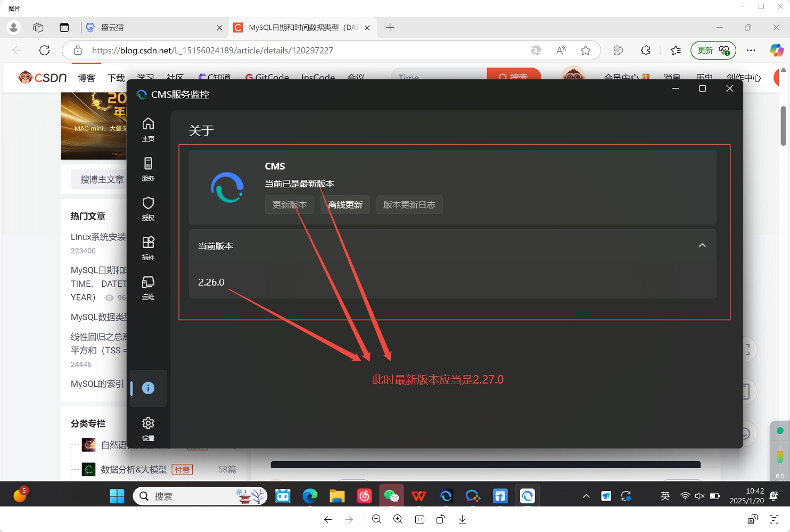Open the 博客 menu in CSDN nav

[x=86, y=78]
